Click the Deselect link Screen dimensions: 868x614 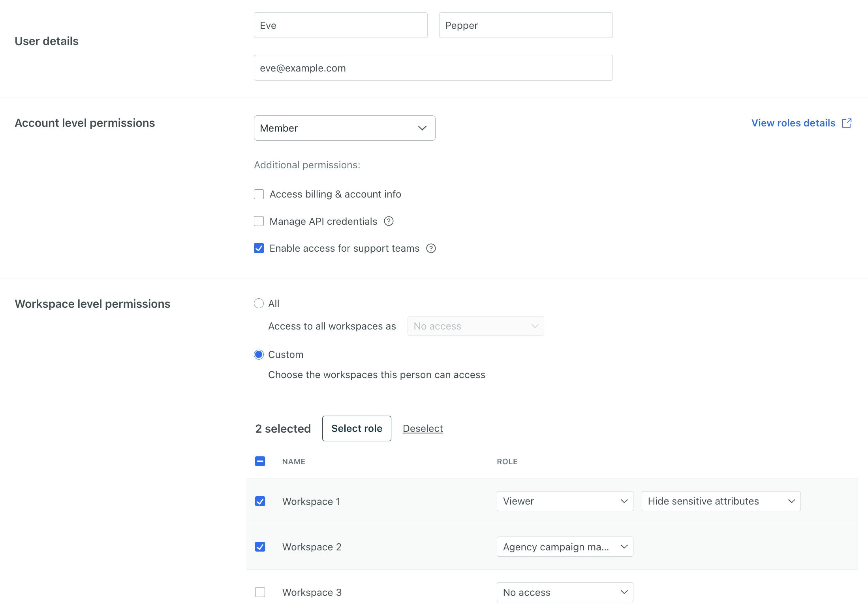(423, 428)
